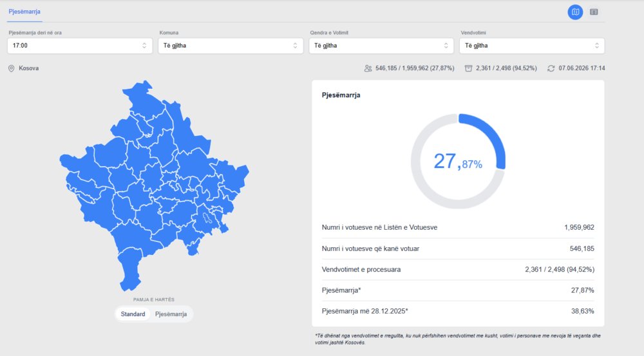
Task: Click the ballot box processed icon
Action: (x=468, y=69)
